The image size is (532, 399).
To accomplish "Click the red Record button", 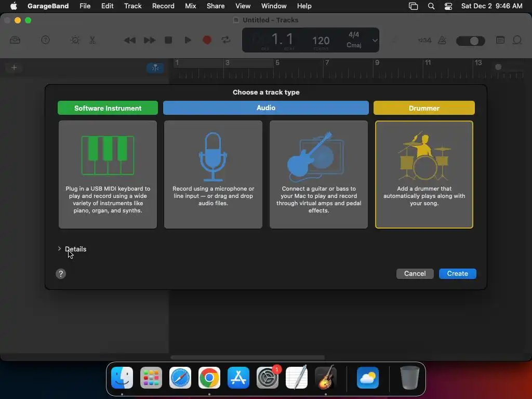I will click(x=207, y=40).
